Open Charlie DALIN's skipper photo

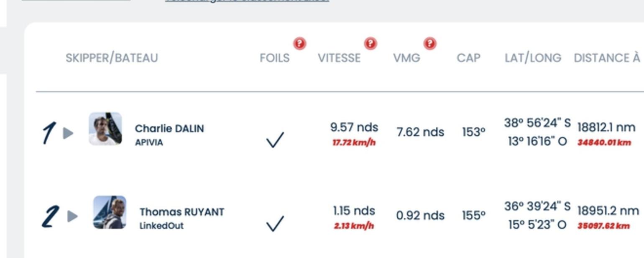point(105,129)
